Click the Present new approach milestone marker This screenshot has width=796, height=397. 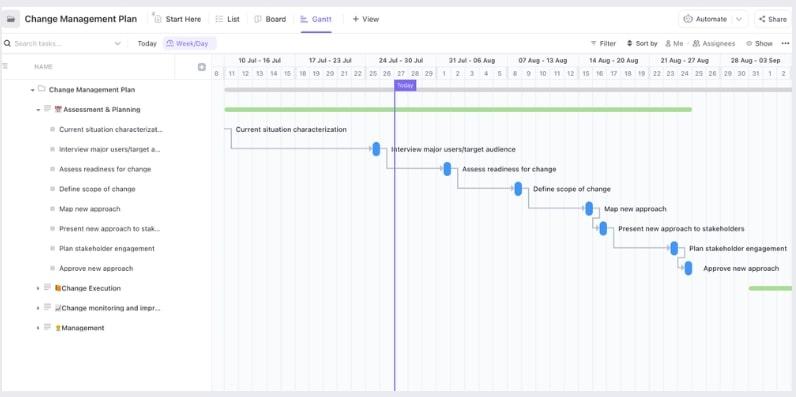point(603,228)
